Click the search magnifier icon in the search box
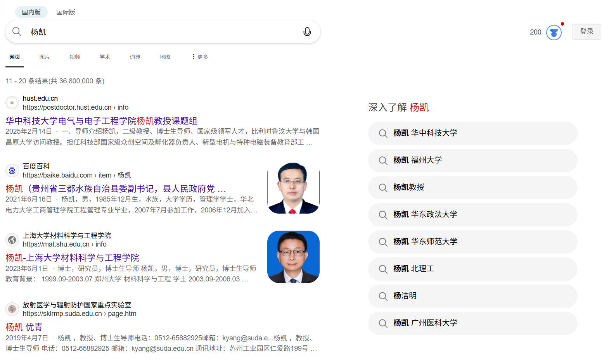This screenshot has width=609, height=364. [17, 31]
